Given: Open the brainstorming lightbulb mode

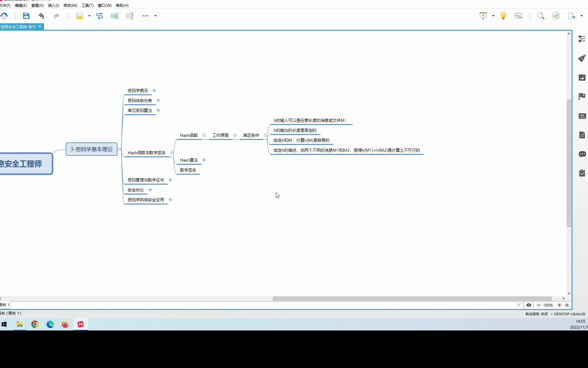Looking at the screenshot, I should point(503,16).
